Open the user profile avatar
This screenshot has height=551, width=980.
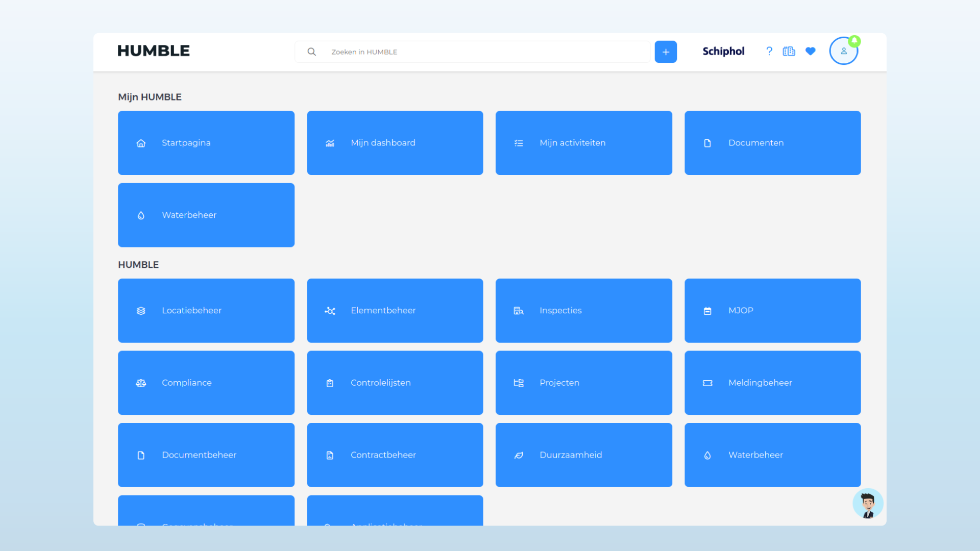click(x=843, y=52)
